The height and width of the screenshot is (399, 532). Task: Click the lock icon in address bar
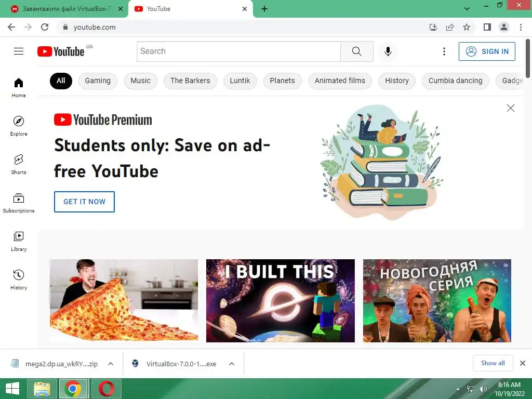click(65, 27)
